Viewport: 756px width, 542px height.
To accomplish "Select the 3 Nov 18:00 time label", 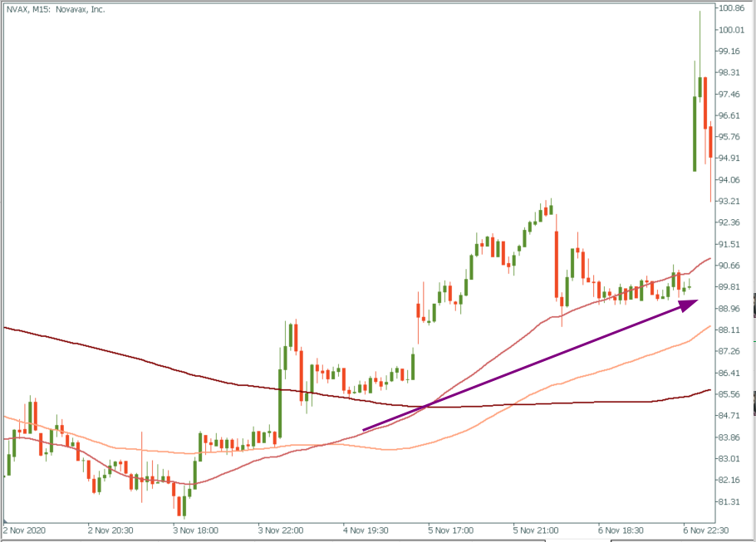I will (197, 529).
